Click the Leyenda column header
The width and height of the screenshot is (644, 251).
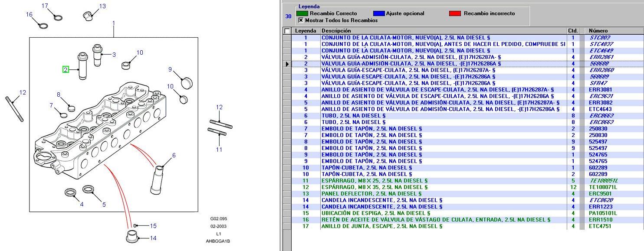306,31
